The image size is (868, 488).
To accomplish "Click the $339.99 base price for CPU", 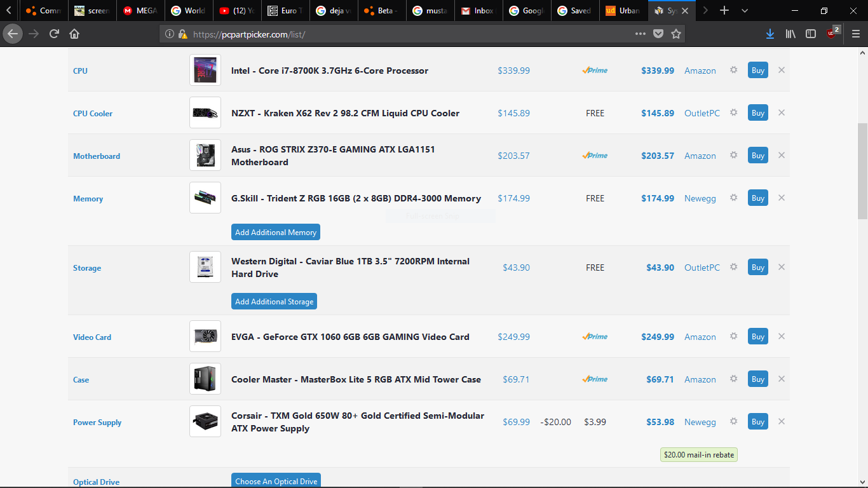I will pos(513,71).
